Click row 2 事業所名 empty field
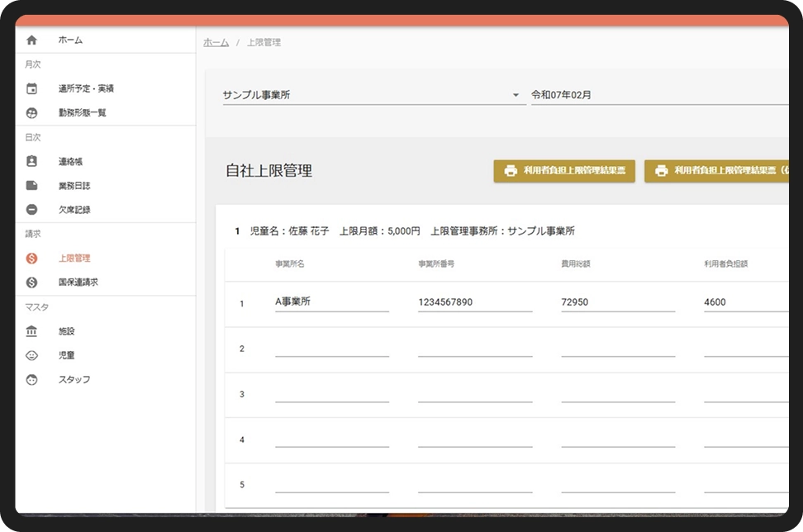The image size is (803, 532). pos(332,348)
